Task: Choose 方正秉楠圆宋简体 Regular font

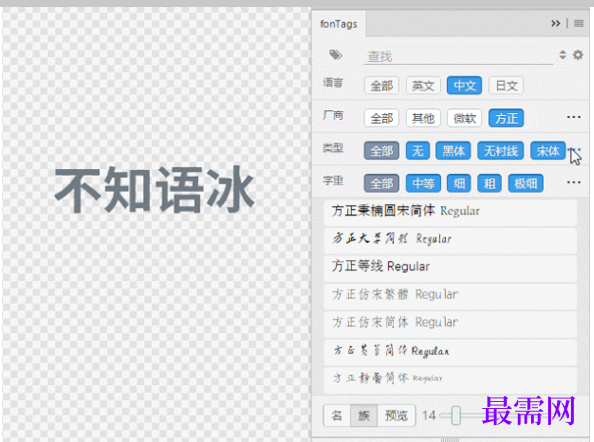Action: 450,211
